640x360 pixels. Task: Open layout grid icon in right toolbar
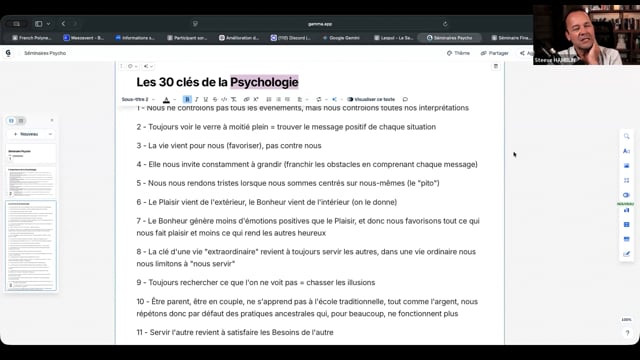[x=627, y=180]
